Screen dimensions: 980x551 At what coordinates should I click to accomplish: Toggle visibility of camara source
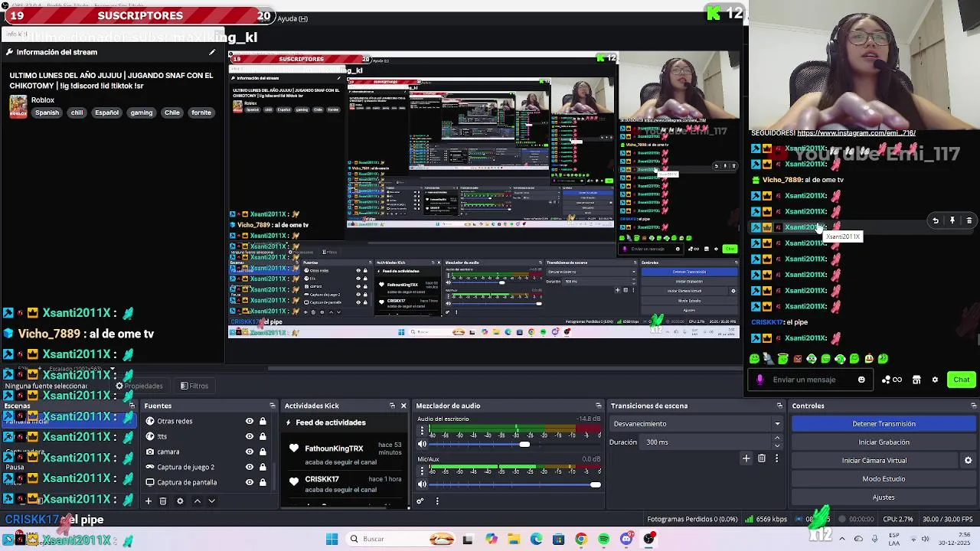click(x=249, y=452)
